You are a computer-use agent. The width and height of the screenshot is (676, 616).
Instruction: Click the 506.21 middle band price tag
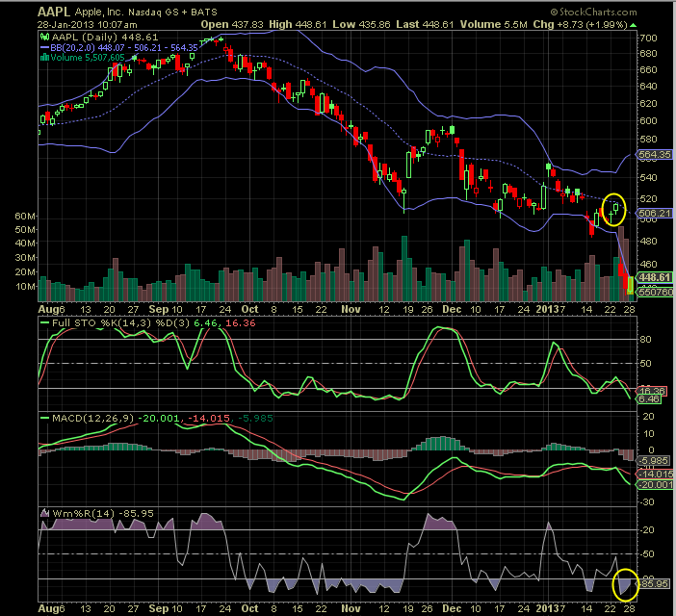(x=655, y=213)
